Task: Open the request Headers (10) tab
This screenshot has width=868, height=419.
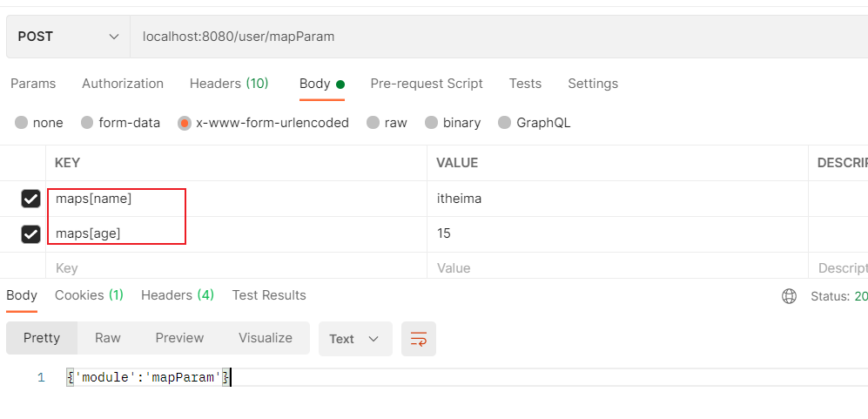Action: click(x=229, y=84)
